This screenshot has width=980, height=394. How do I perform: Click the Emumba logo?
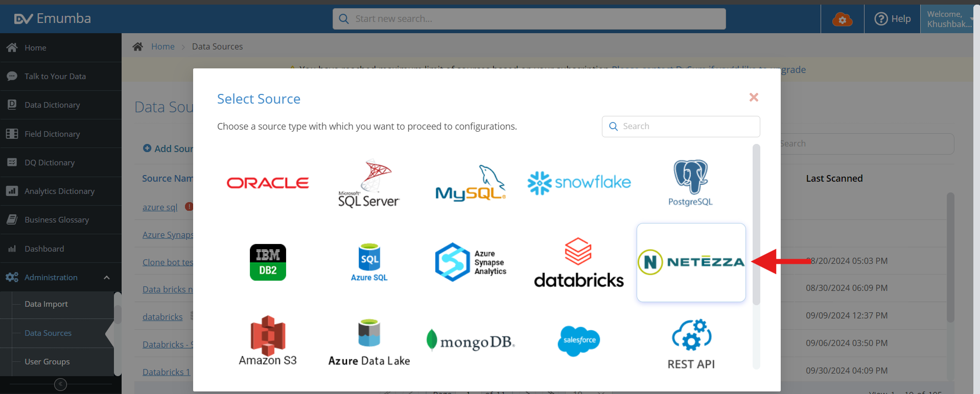[x=53, y=19]
